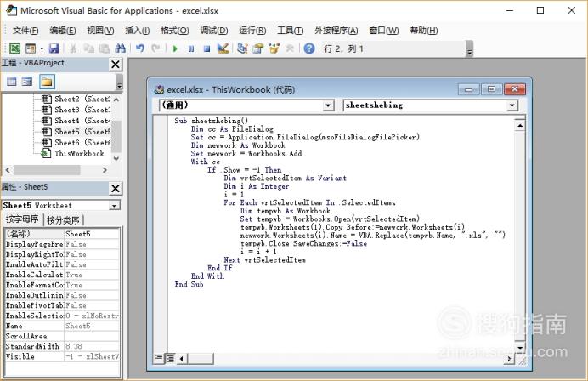Stop execution with the Reset icon
This screenshot has width=588, height=381.
point(206,48)
